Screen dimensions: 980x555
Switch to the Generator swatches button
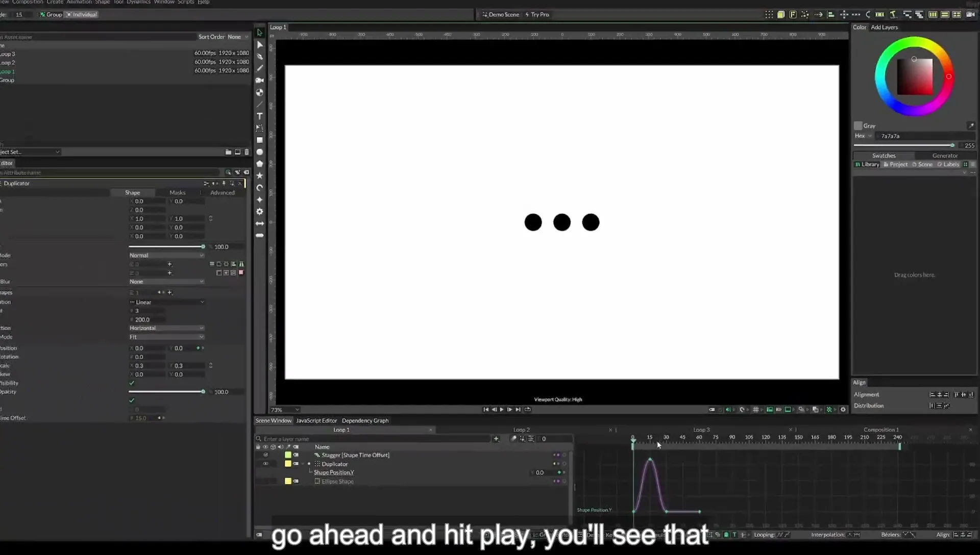(x=945, y=156)
